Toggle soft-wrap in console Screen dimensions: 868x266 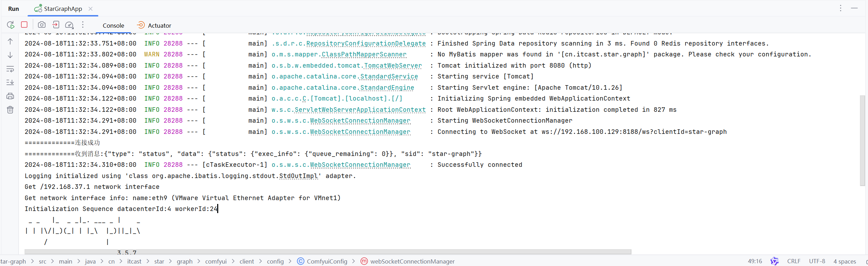[10, 69]
